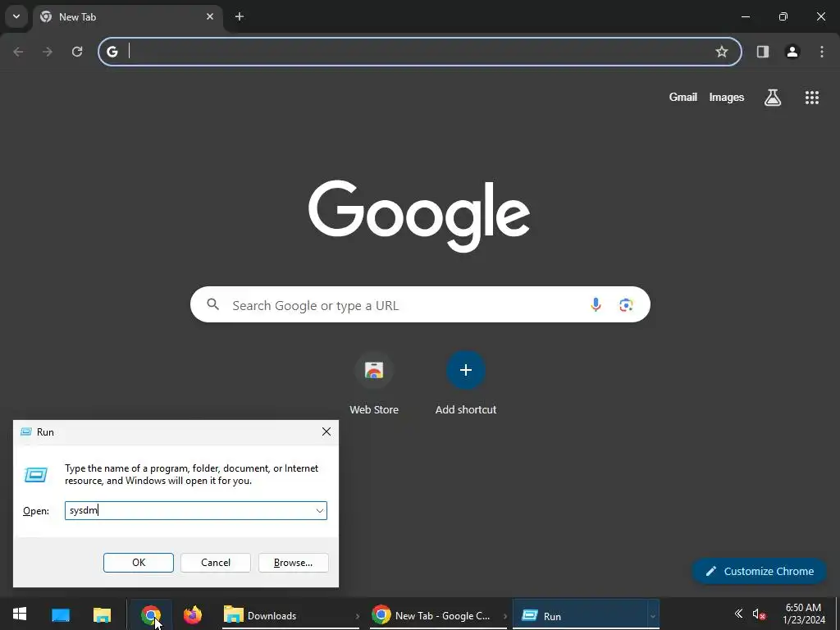Image resolution: width=840 pixels, height=630 pixels.
Task: Select the New Tab browser tab
Action: point(127,16)
